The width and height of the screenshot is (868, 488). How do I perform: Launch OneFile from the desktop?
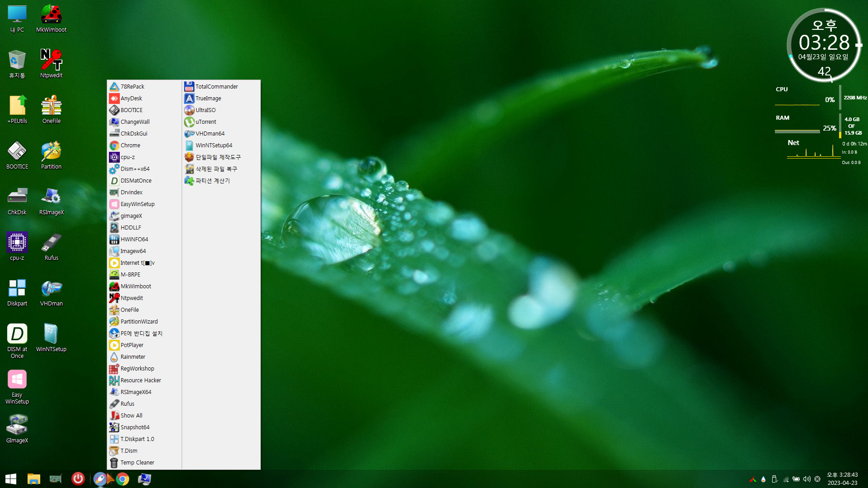51,109
